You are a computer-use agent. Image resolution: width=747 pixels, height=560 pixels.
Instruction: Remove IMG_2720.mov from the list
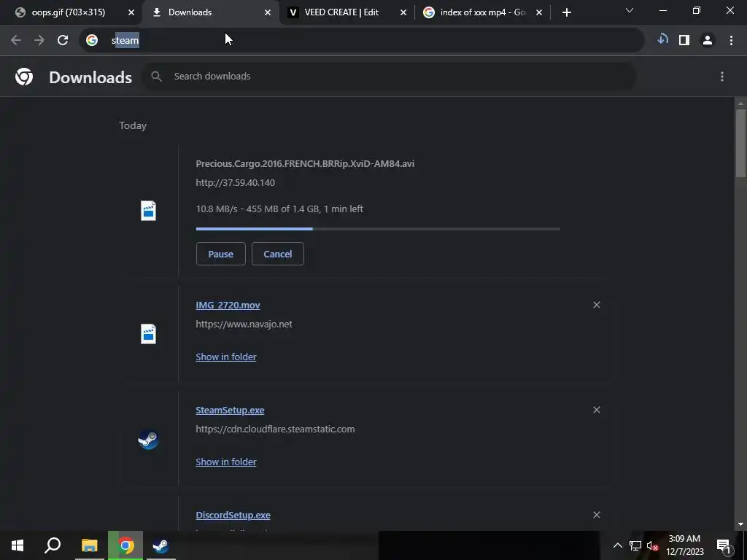(x=597, y=305)
